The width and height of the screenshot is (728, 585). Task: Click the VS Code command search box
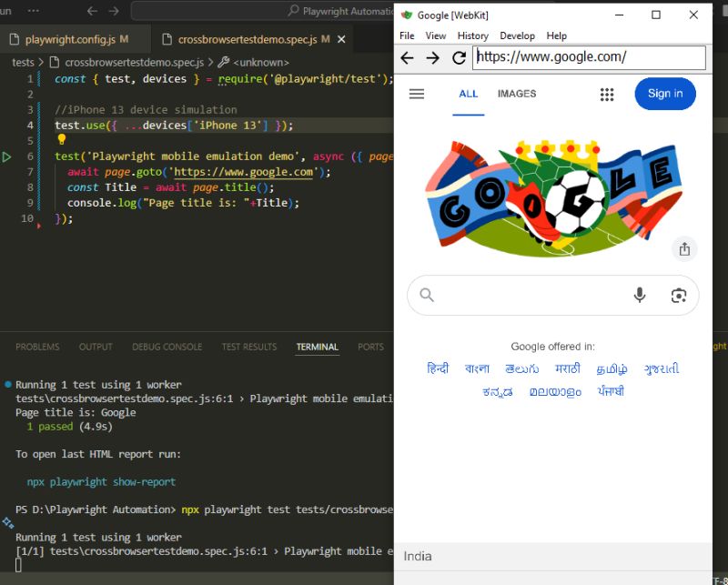[262, 11]
